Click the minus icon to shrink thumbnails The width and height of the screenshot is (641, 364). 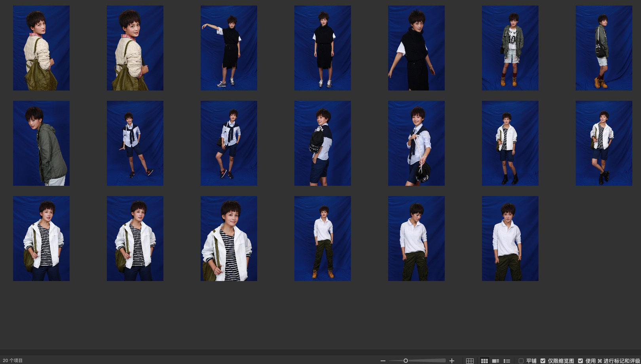tap(383, 361)
